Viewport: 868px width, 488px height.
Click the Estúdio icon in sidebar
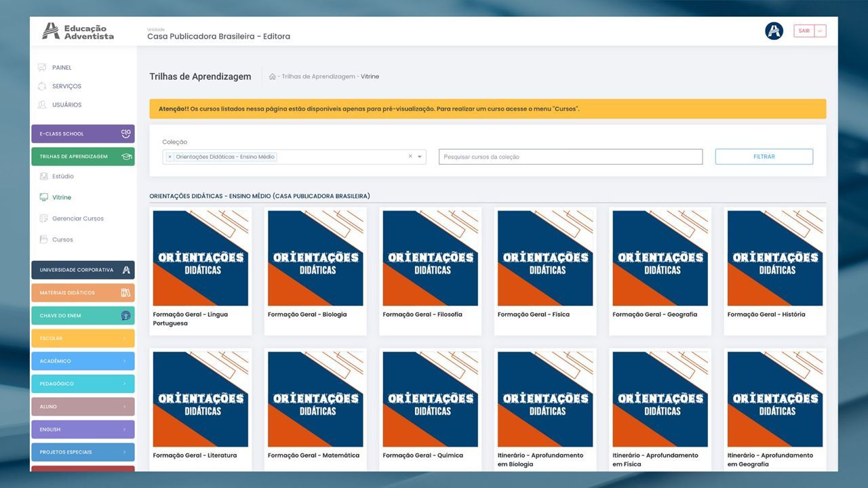pos(43,176)
